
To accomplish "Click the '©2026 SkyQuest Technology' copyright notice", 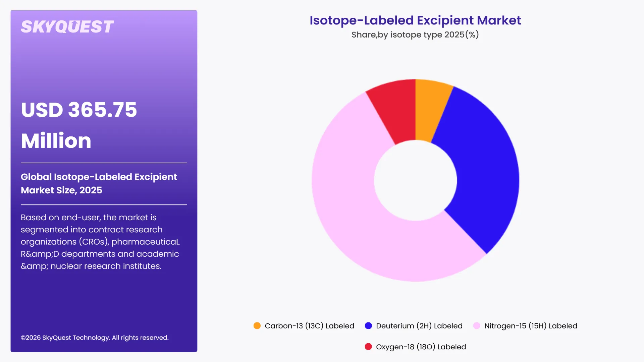I will 95,338.
